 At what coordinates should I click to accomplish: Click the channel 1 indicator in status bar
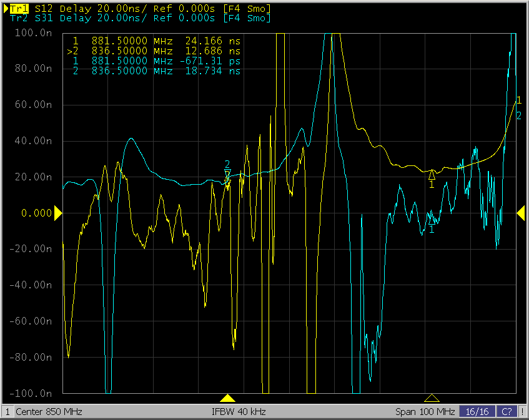tap(7, 412)
